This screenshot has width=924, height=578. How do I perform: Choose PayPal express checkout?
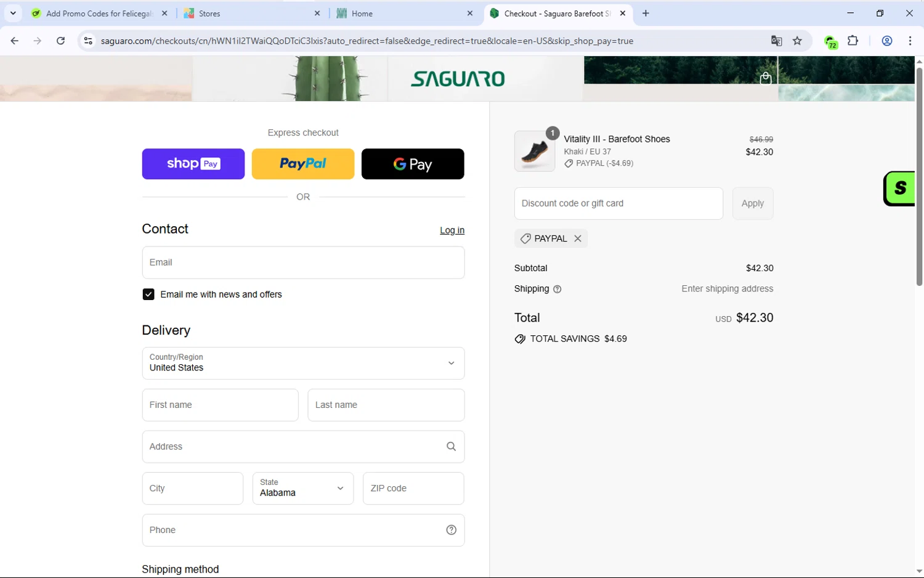point(303,164)
